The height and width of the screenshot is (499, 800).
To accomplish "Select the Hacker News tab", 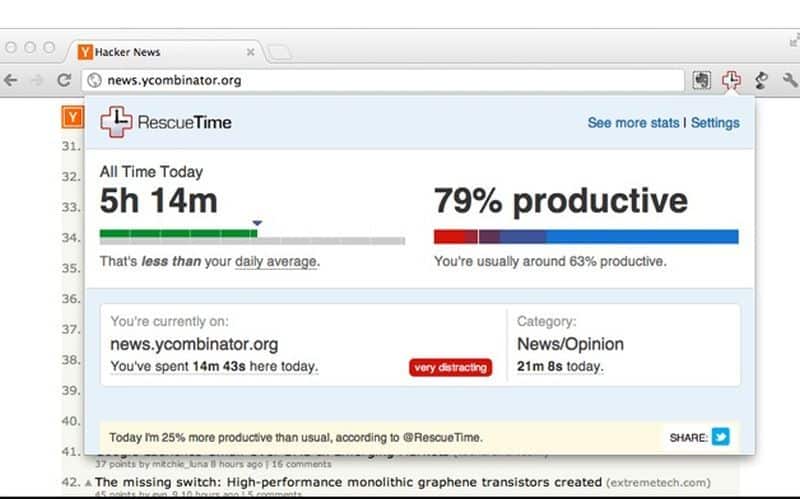I will click(163, 52).
